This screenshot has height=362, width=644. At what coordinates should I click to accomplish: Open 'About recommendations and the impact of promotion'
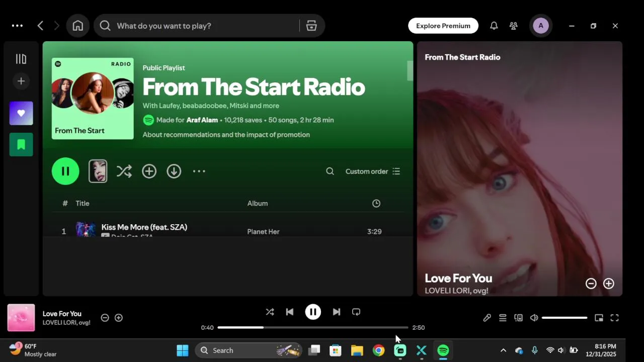coord(226,135)
